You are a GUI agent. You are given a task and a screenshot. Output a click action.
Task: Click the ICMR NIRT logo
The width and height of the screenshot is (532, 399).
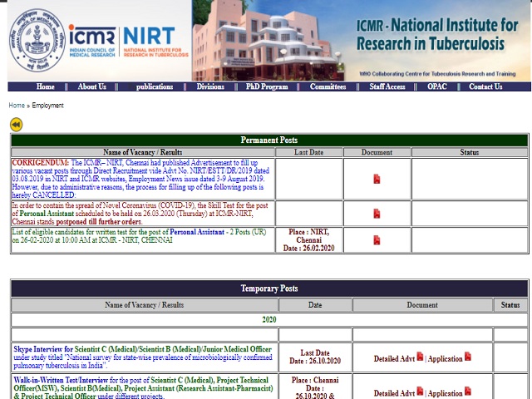pyautogui.click(x=128, y=41)
